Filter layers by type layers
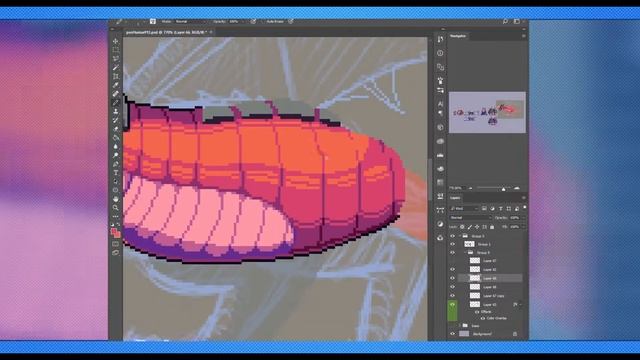This screenshot has width=640, height=360. (x=500, y=209)
